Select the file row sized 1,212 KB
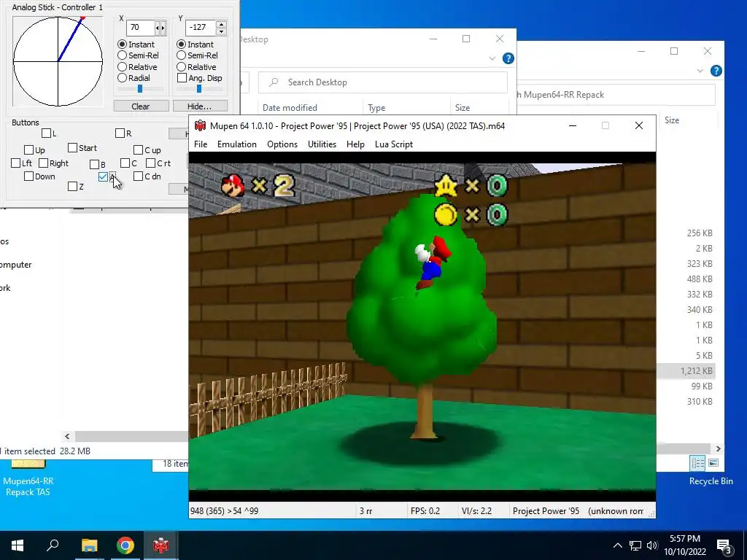This screenshot has width=747, height=560. click(x=686, y=370)
